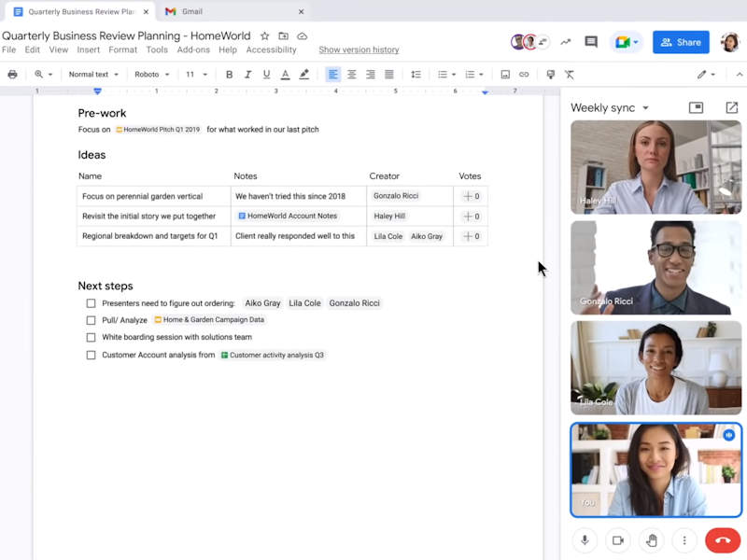Tick the Pull/Analyze task checkbox
The image size is (747, 560).
click(x=91, y=320)
